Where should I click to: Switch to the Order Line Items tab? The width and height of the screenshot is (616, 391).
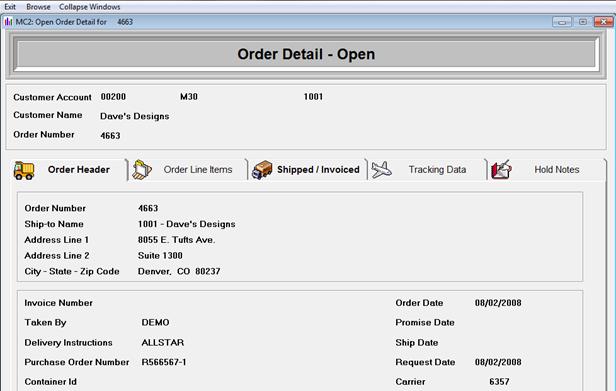click(198, 170)
